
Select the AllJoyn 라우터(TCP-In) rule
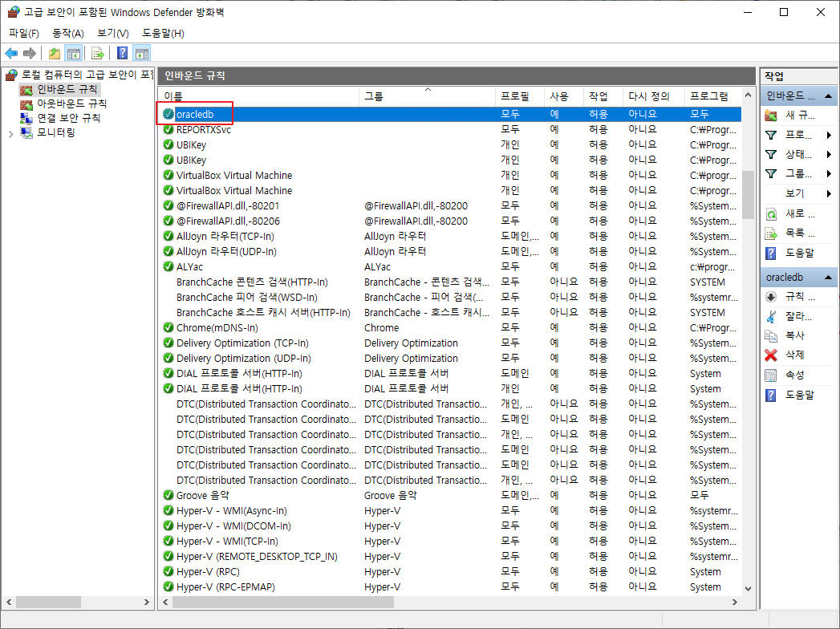click(450, 236)
